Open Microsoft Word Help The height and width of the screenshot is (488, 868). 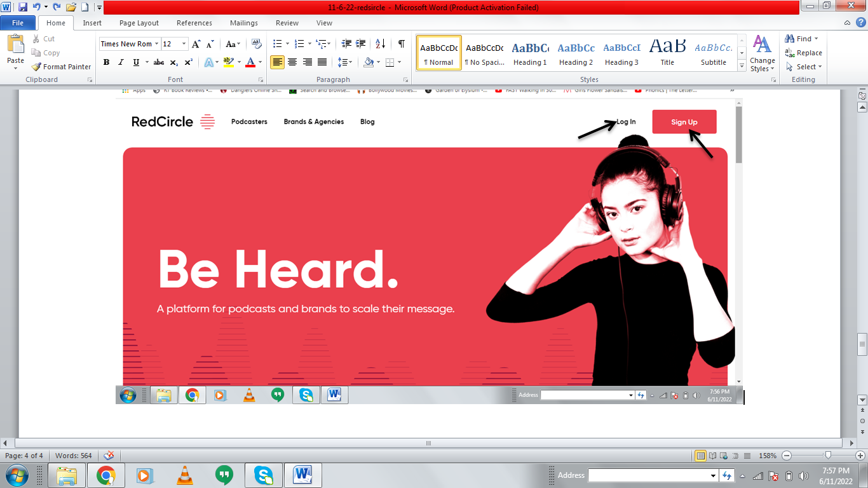[x=861, y=22]
